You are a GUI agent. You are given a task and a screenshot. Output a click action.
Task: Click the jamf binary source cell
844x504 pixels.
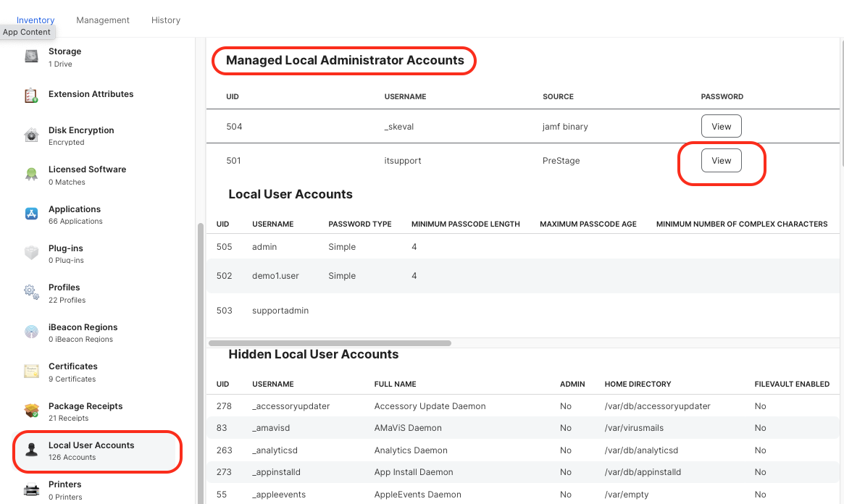pyautogui.click(x=565, y=127)
